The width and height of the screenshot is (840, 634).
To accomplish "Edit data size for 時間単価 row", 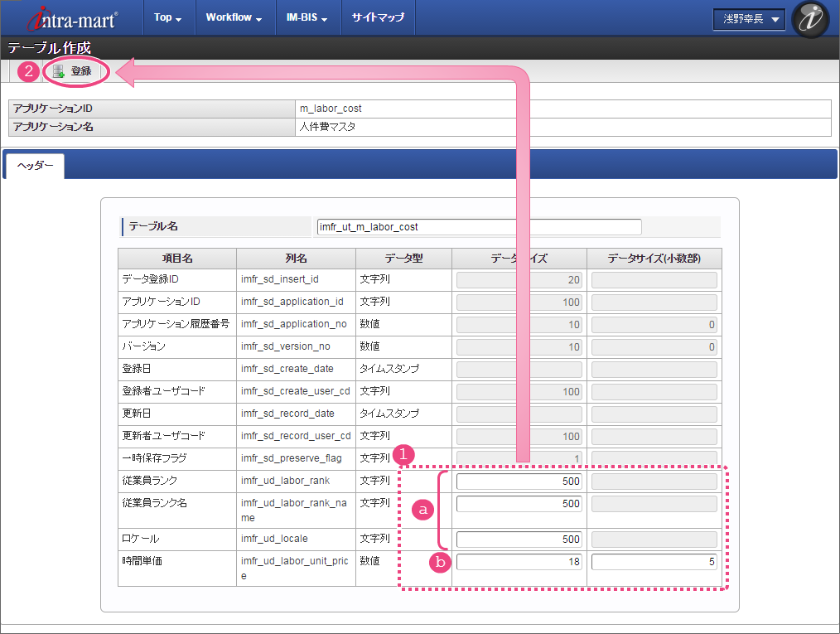I will (x=519, y=562).
